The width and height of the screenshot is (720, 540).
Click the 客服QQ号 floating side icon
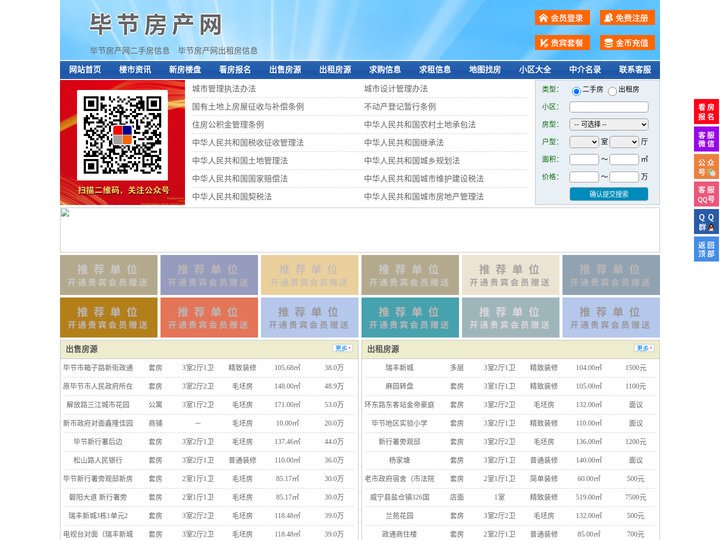coord(706,194)
